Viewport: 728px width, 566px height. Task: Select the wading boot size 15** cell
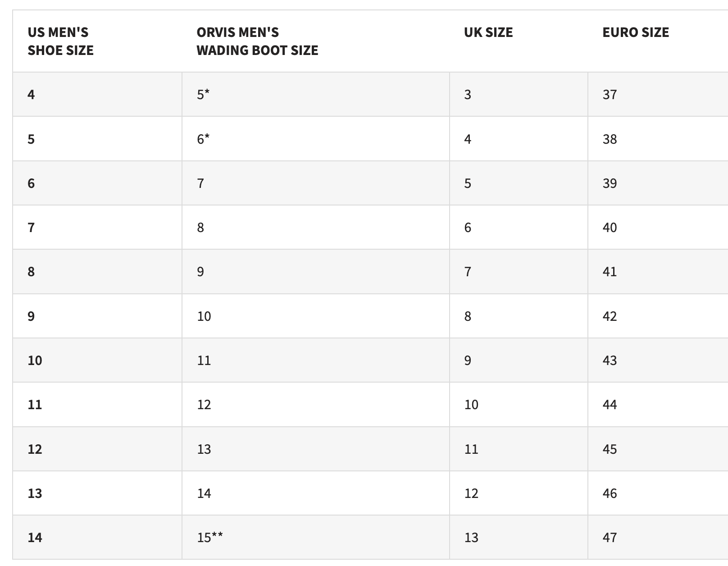[316, 538]
